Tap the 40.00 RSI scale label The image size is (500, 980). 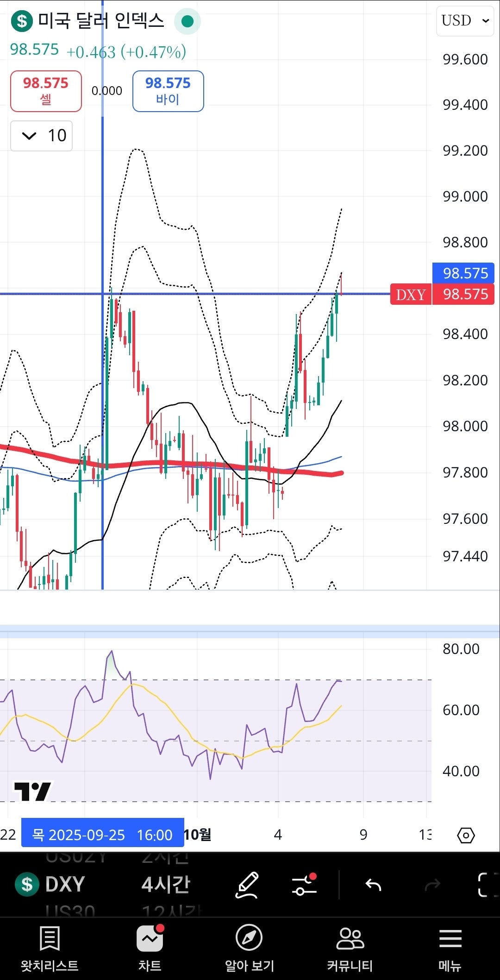(x=461, y=771)
